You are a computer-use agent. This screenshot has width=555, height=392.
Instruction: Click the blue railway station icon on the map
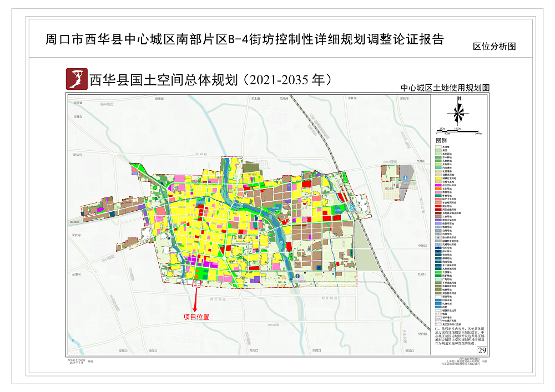click(353, 208)
